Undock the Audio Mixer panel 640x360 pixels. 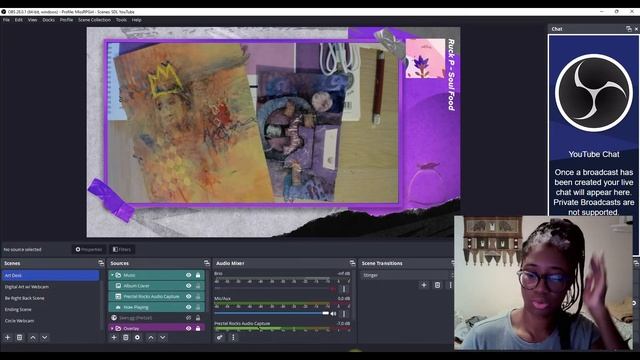point(352,263)
